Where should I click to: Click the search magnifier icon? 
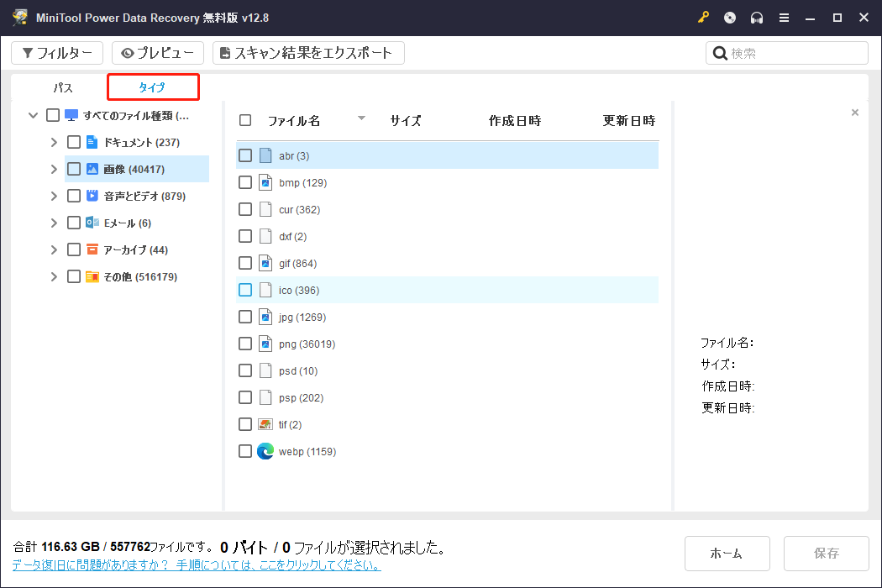(x=720, y=52)
